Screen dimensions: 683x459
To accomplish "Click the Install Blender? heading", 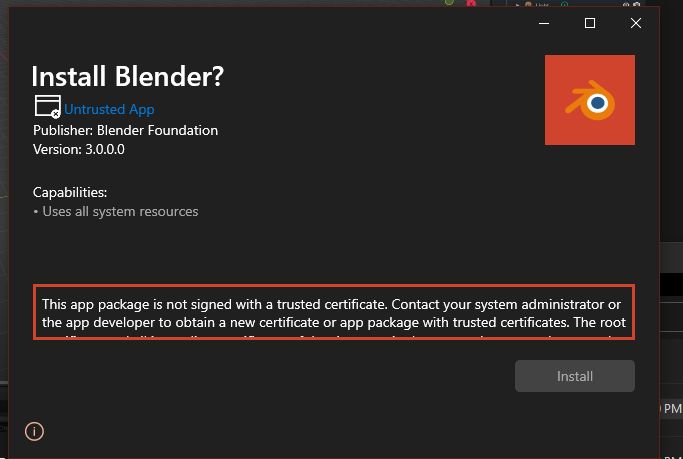I will point(128,76).
